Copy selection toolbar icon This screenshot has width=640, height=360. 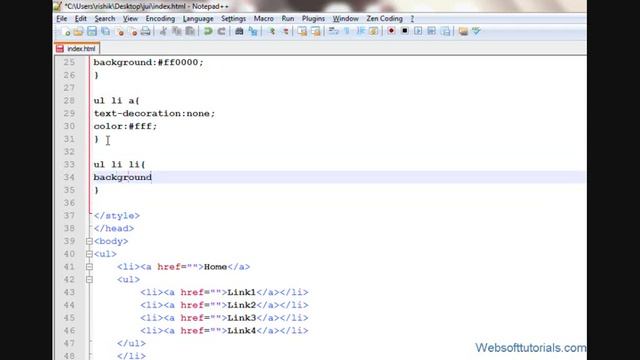tap(176, 31)
